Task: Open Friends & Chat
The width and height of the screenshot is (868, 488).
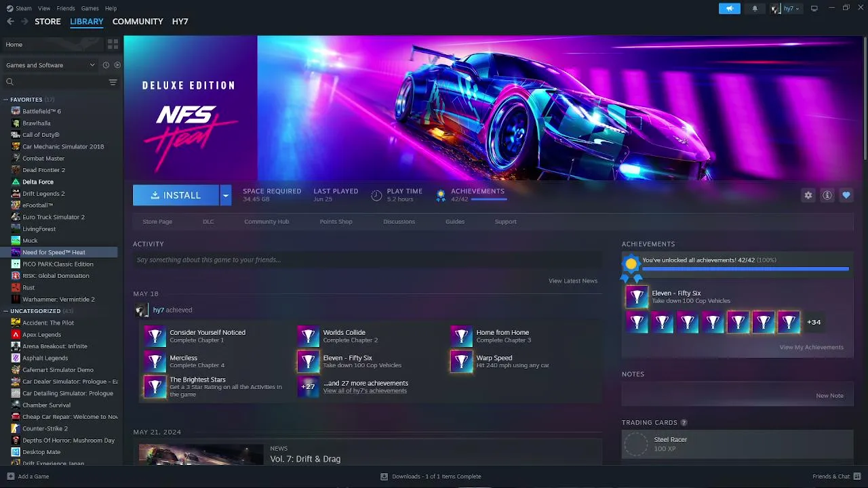Action: [x=835, y=476]
